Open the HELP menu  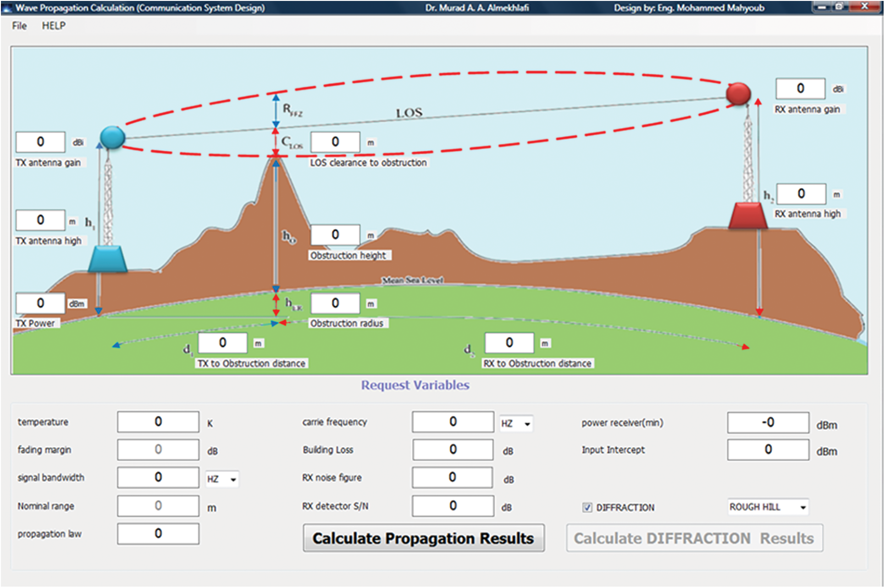[54, 26]
